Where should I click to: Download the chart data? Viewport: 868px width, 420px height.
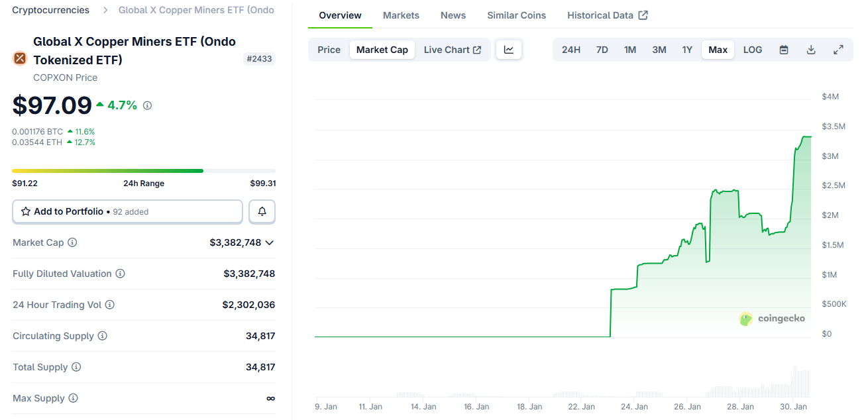click(810, 49)
